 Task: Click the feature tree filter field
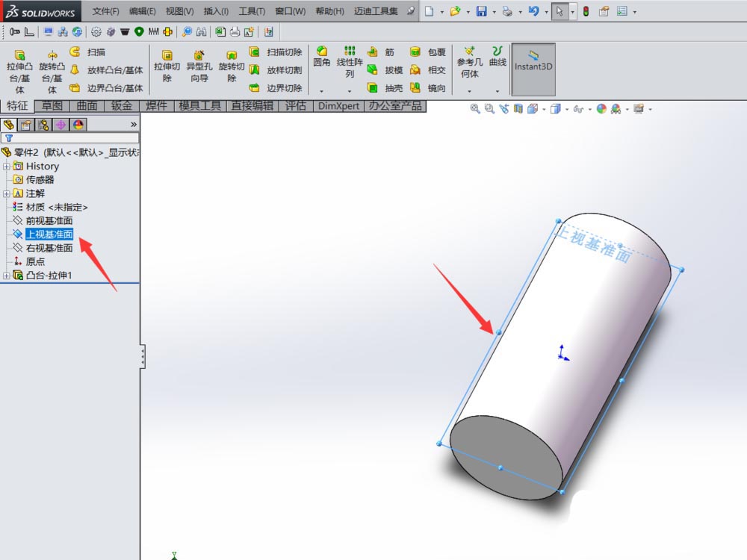[x=70, y=138]
